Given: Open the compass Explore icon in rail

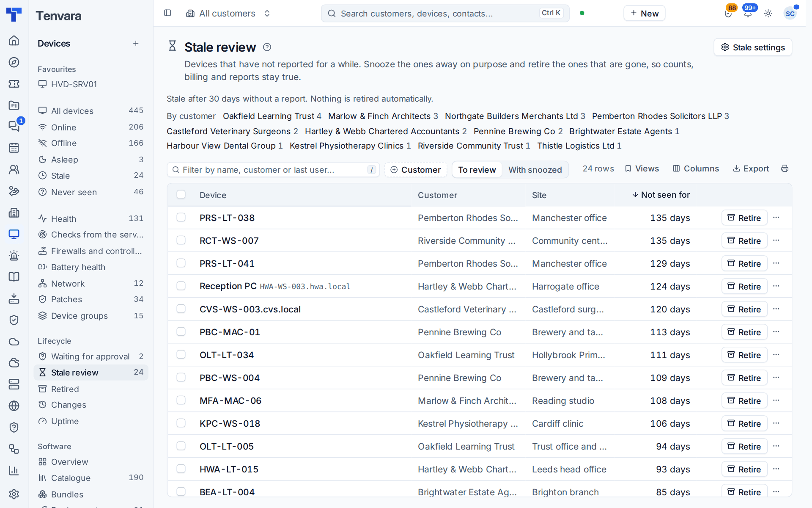Looking at the screenshot, I should (x=14, y=62).
